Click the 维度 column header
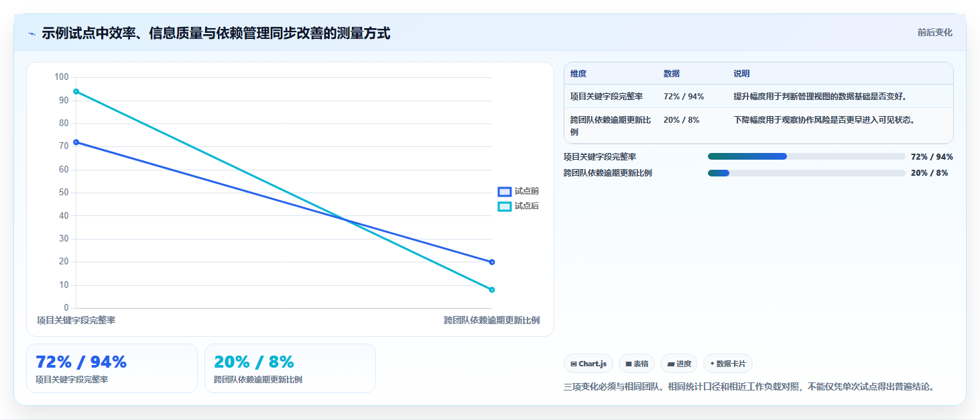Viewport: 980px width, 420px height. tap(578, 74)
